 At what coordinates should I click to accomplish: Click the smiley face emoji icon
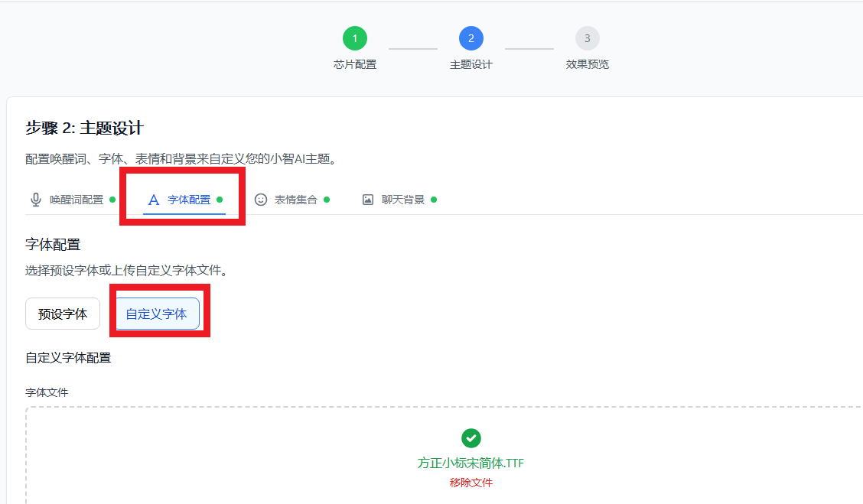pos(261,200)
